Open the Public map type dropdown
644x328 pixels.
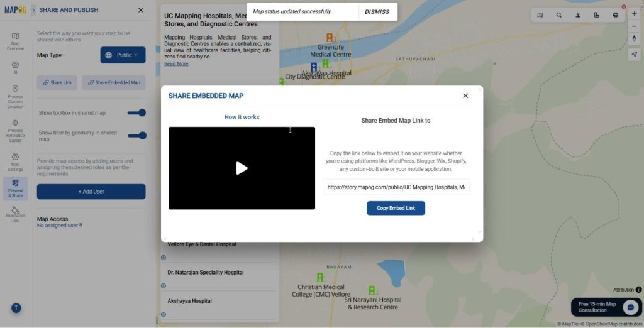(x=123, y=55)
